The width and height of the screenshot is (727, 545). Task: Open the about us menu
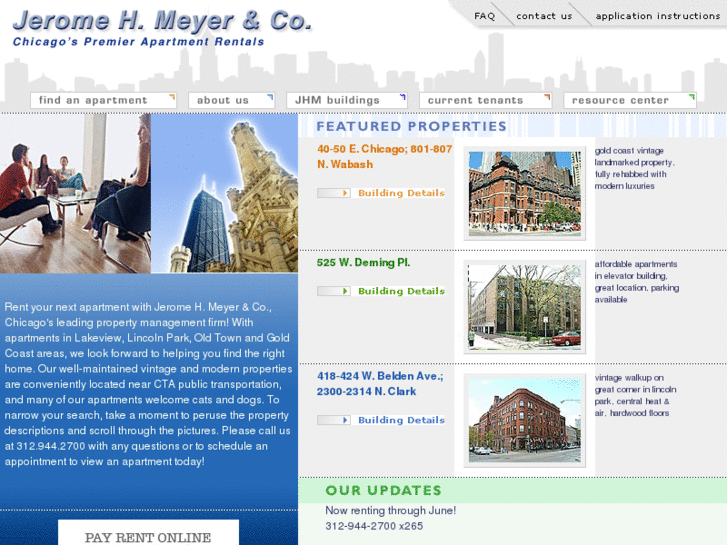[231, 100]
